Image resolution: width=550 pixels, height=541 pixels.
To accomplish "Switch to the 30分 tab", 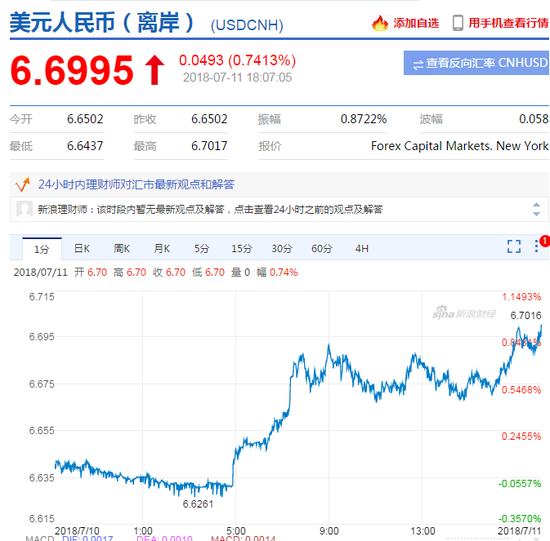I will [282, 249].
